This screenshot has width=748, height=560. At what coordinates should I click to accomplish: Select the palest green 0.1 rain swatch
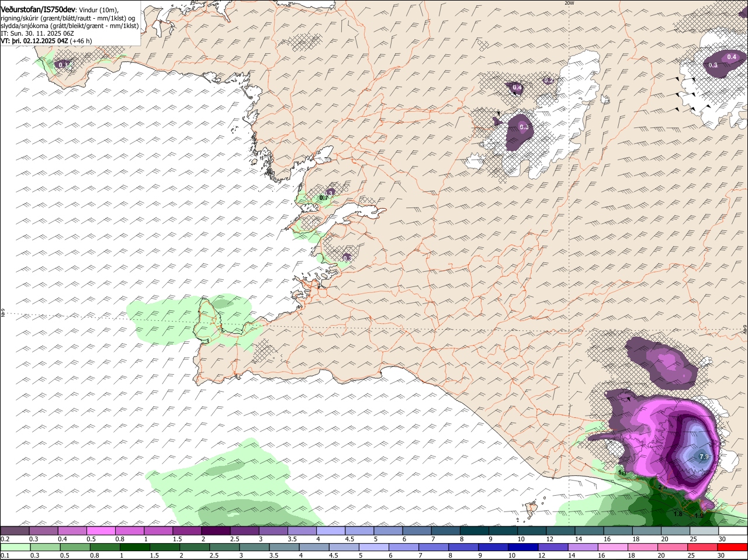[x=15, y=547]
